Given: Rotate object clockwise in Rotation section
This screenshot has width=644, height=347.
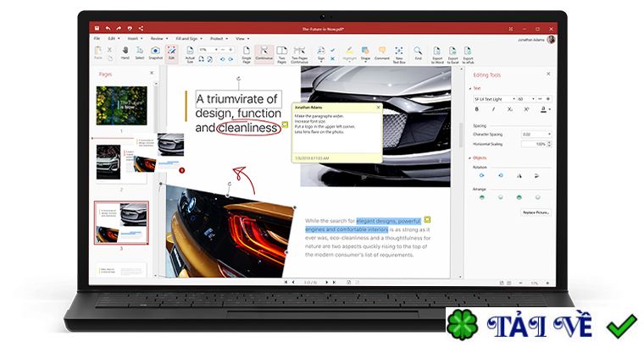Looking at the screenshot, I should 482,175.
